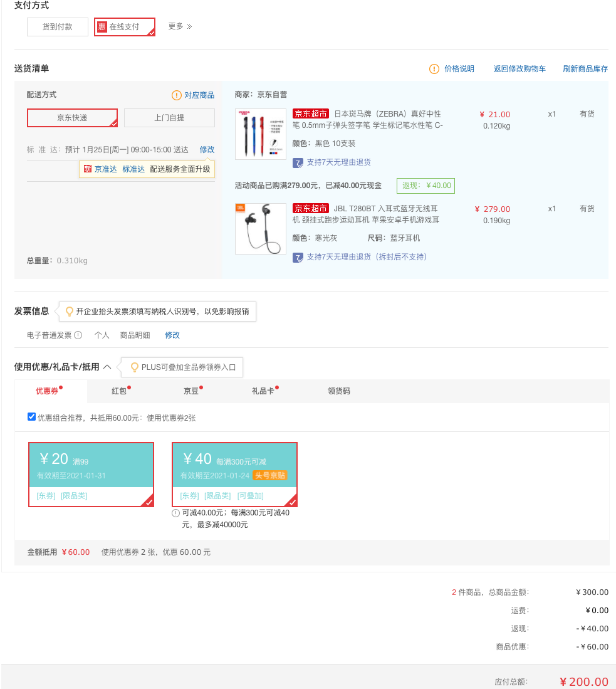This screenshot has height=689, width=616.
Task: Click the 价格说明 warning icon
Action: click(x=434, y=69)
